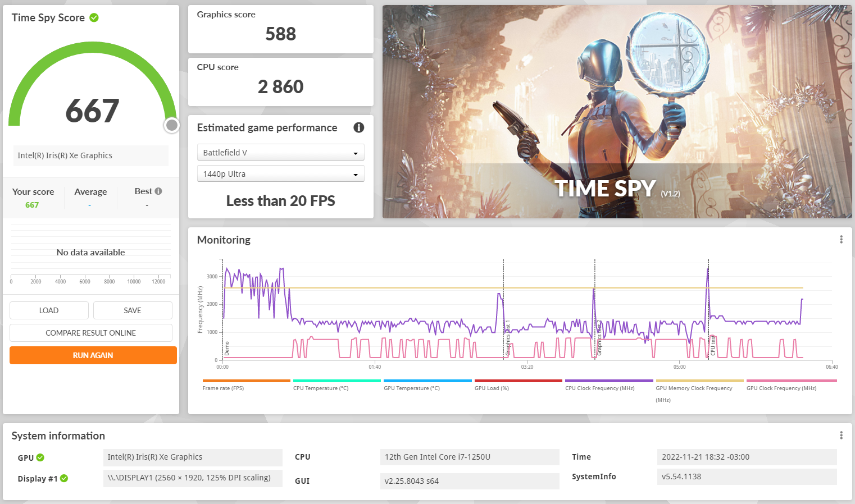855x504 pixels.
Task: Click the LOAD button
Action: click(49, 310)
